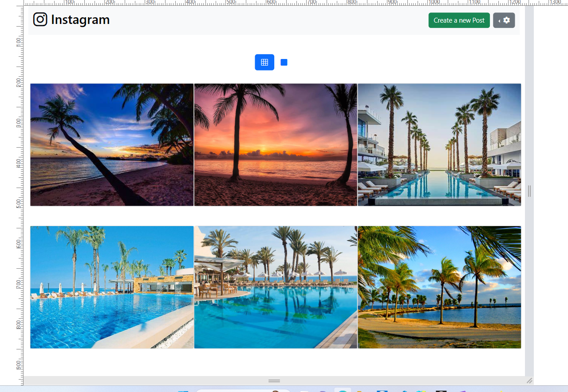Collapse the side panel with the arrow handle
The image size is (568, 392).
(498, 20)
